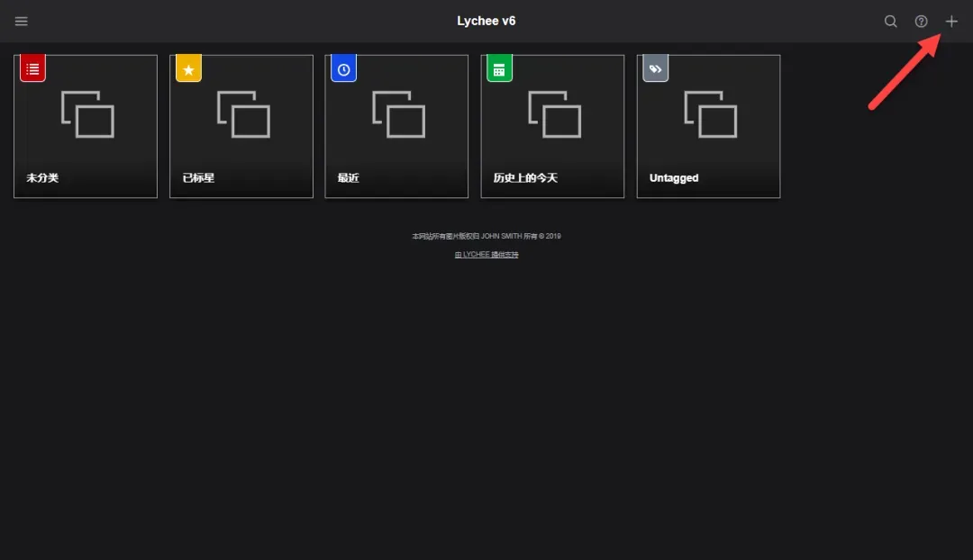Click the plus icon to add content
The image size is (973, 560).
(x=951, y=22)
